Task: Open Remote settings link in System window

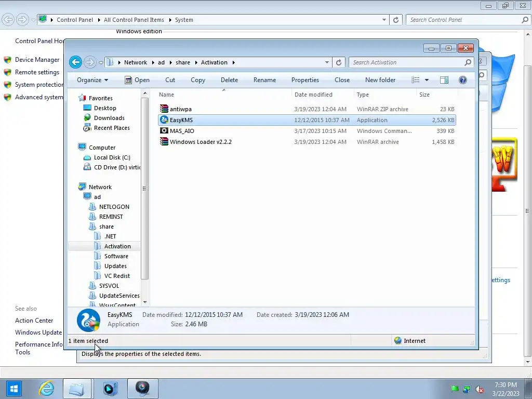Action: [37, 72]
